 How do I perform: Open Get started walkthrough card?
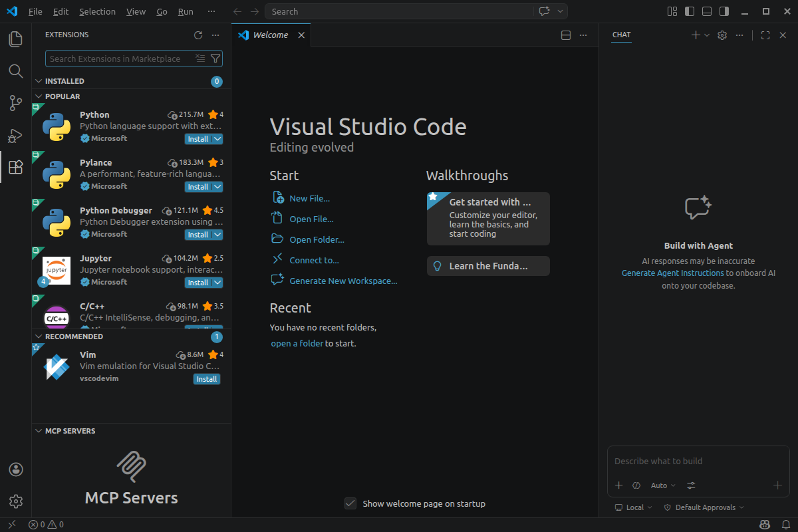point(488,219)
